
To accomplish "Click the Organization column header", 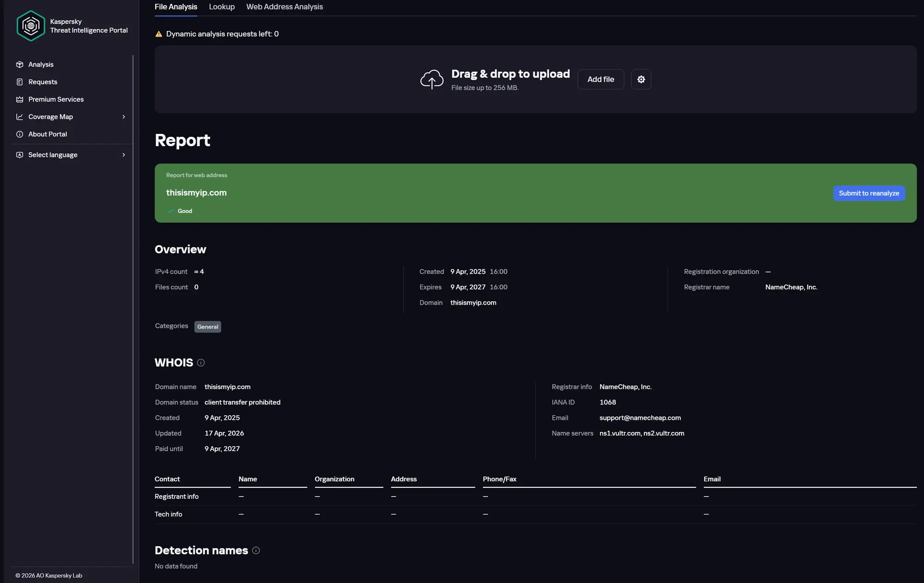I will (x=334, y=479).
